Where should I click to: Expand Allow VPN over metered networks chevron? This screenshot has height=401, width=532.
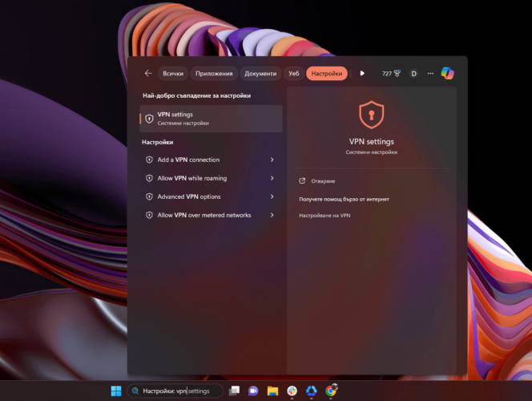click(272, 215)
